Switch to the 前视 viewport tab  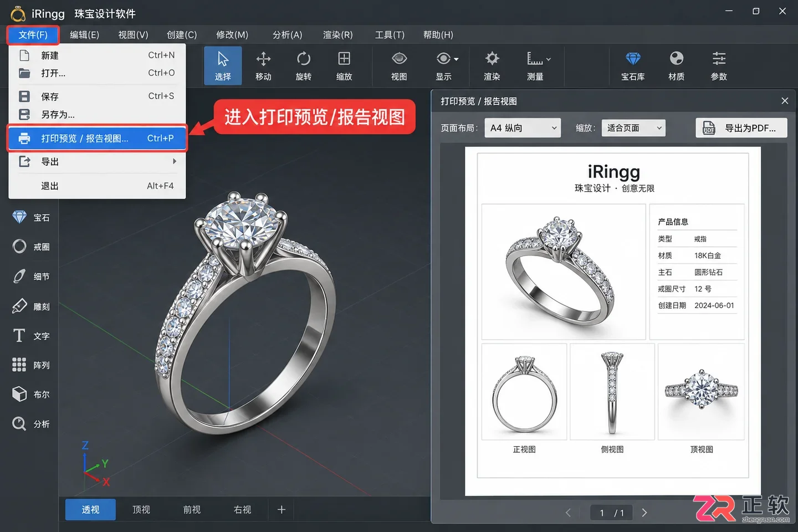(x=192, y=509)
